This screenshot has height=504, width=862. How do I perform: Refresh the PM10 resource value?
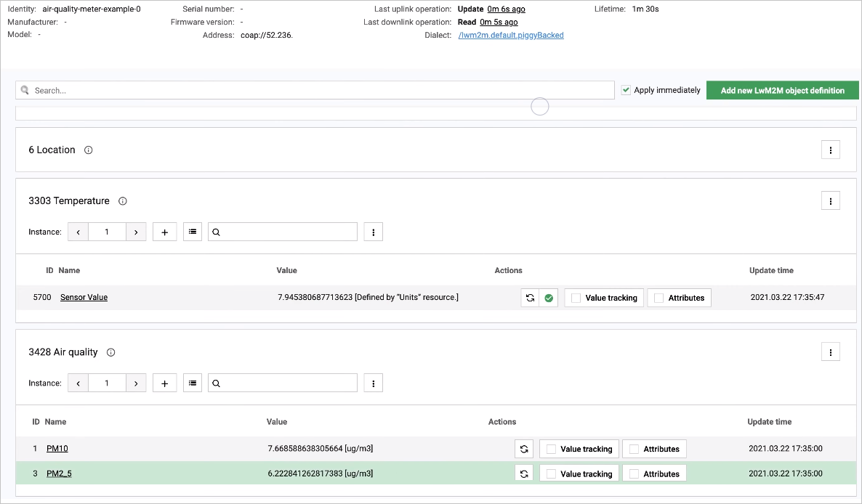pyautogui.click(x=524, y=449)
